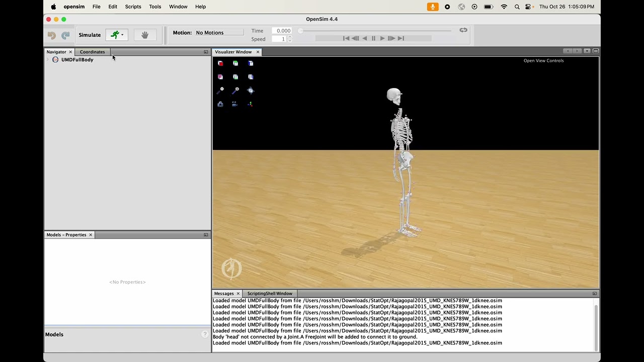Viewport: 644px width, 362px height.
Task: Close the Navigator tab
Action: (70, 52)
